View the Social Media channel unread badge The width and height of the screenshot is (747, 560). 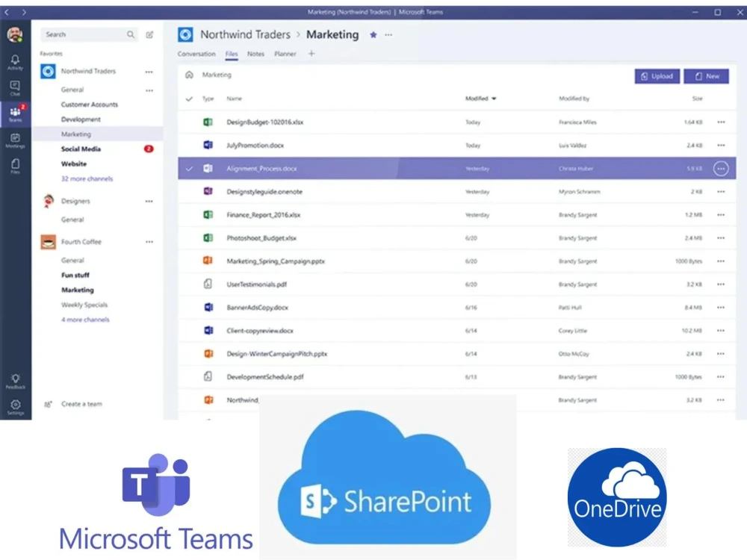150,149
